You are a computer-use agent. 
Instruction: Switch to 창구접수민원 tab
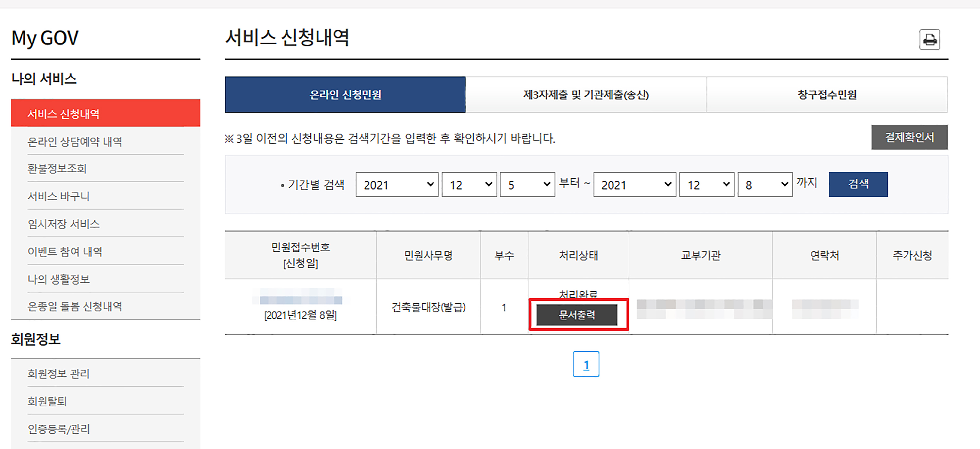pyautogui.click(x=827, y=95)
